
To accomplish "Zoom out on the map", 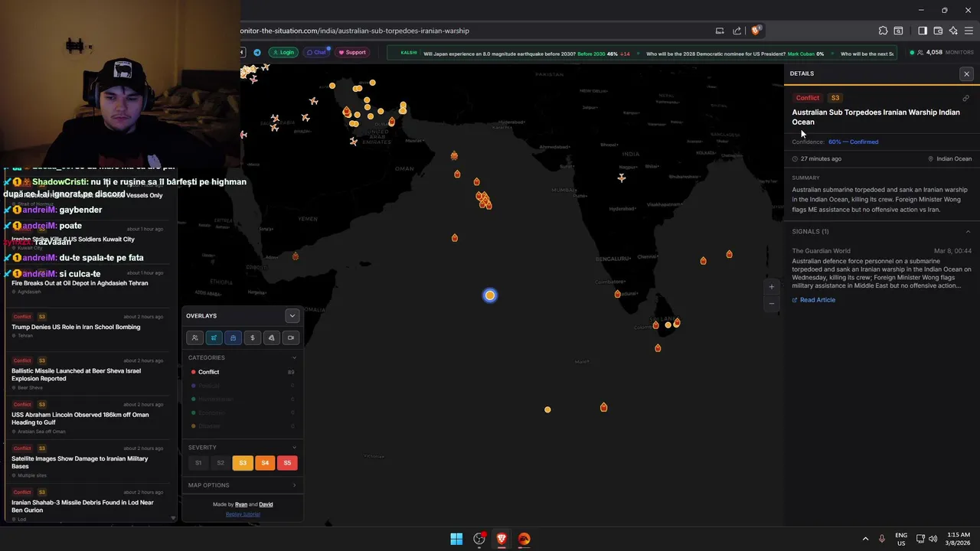I will click(771, 303).
